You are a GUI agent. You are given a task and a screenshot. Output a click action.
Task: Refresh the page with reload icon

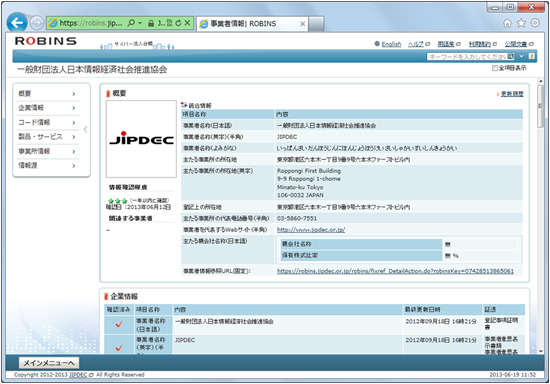178,23
